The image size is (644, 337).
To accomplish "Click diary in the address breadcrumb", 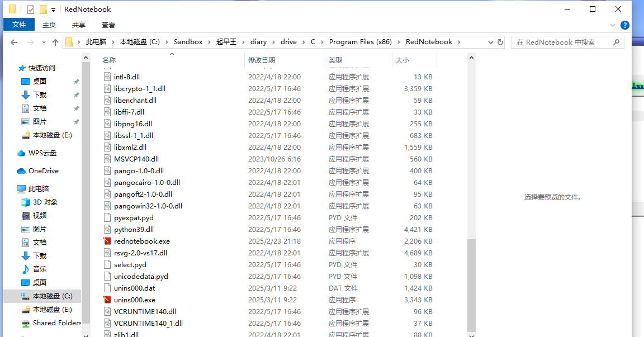I will click(x=258, y=42).
